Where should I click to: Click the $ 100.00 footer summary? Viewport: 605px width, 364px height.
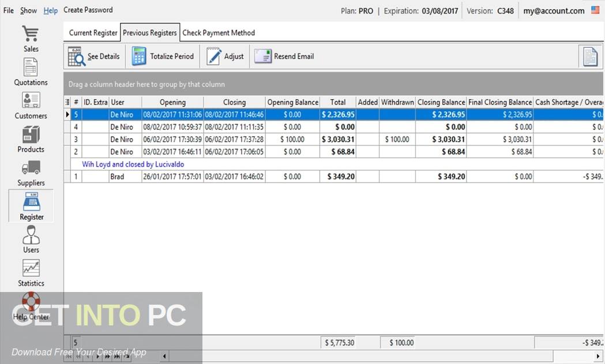point(398,343)
